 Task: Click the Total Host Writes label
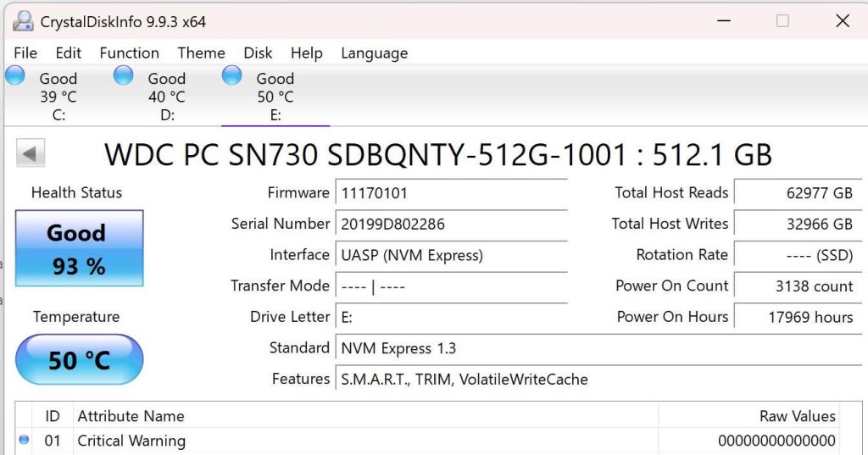(x=670, y=224)
